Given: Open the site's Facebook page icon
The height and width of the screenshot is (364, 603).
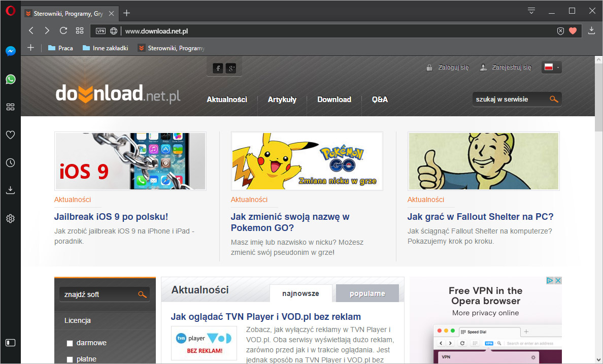Looking at the screenshot, I should point(218,69).
